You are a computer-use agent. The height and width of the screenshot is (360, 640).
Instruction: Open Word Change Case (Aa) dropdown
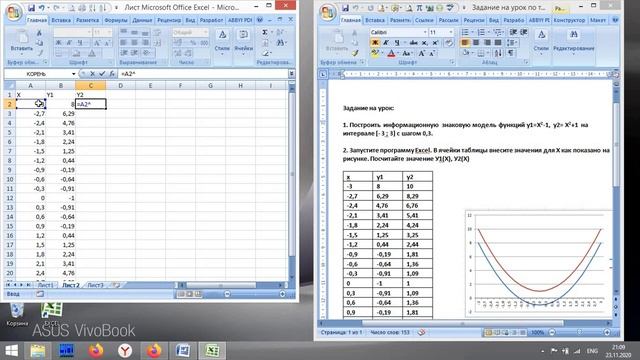407,53
